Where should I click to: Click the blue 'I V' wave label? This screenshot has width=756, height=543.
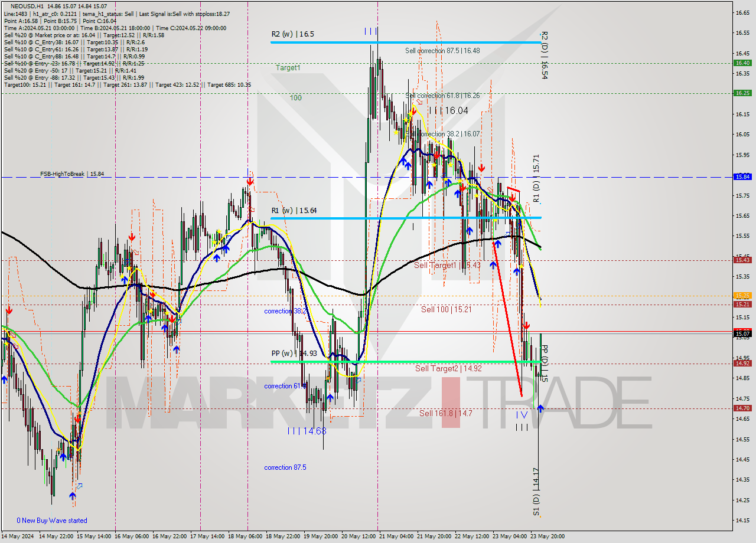(522, 414)
